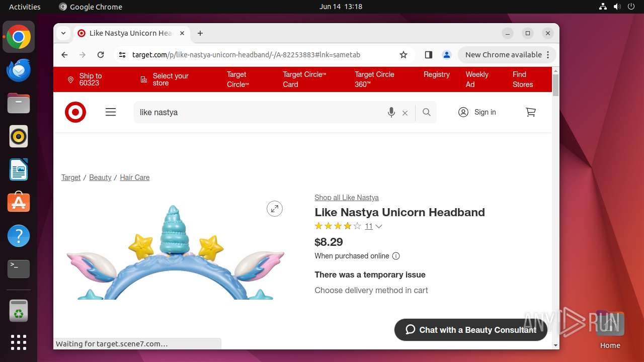Screen dimensions: 644x362
Task: Clear the search field with the X
Action: coord(405,113)
